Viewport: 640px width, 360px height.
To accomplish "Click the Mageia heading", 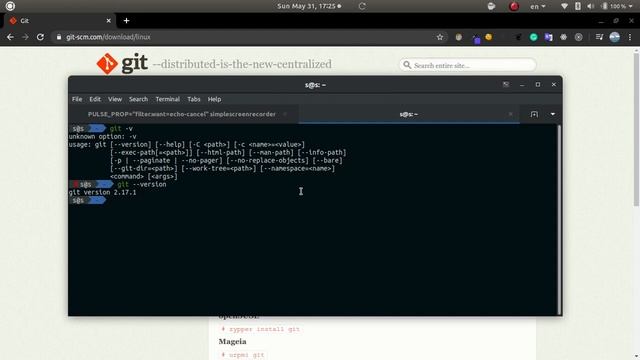I will (232, 341).
